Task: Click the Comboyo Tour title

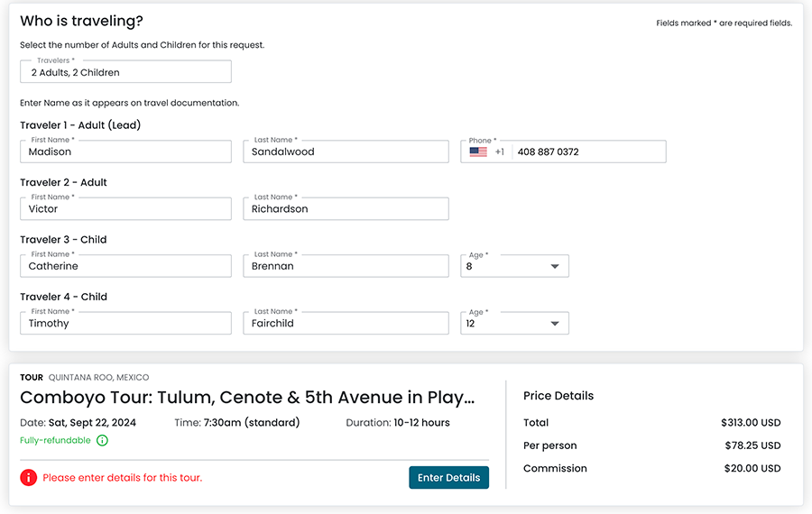Action: tap(247, 398)
